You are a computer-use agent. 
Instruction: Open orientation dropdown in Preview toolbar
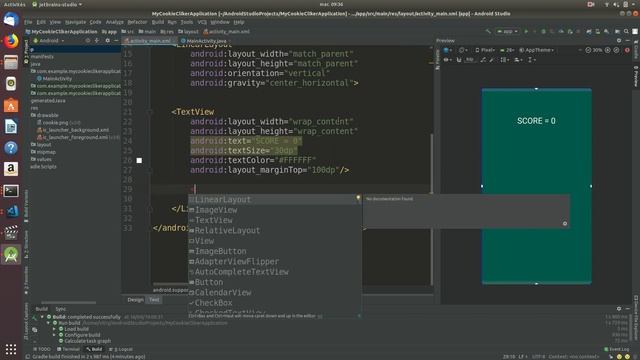tap(463, 50)
